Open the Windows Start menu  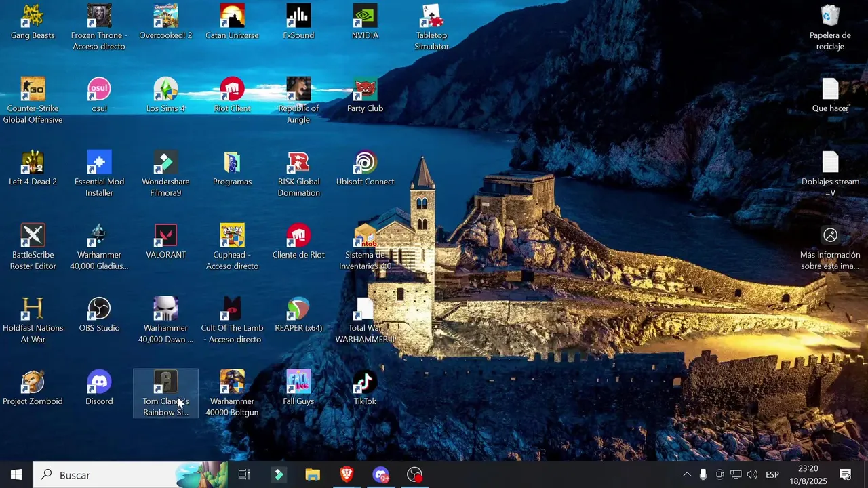pos(16,474)
